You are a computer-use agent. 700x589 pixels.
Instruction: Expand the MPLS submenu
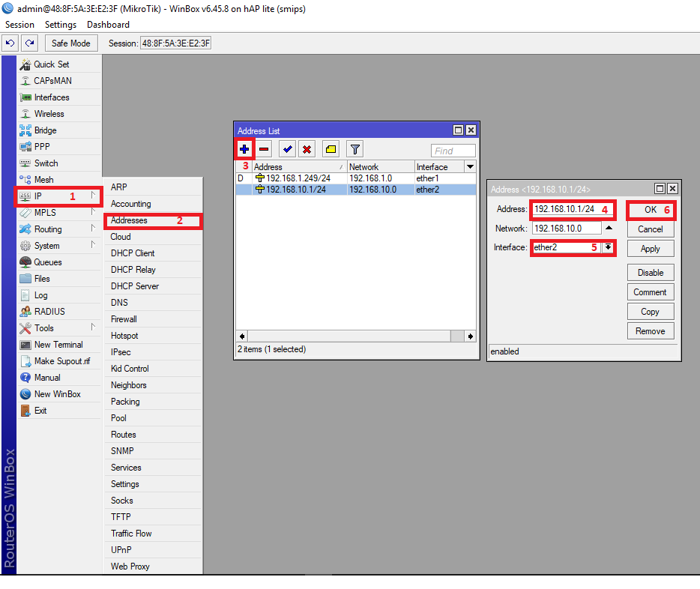tap(59, 213)
